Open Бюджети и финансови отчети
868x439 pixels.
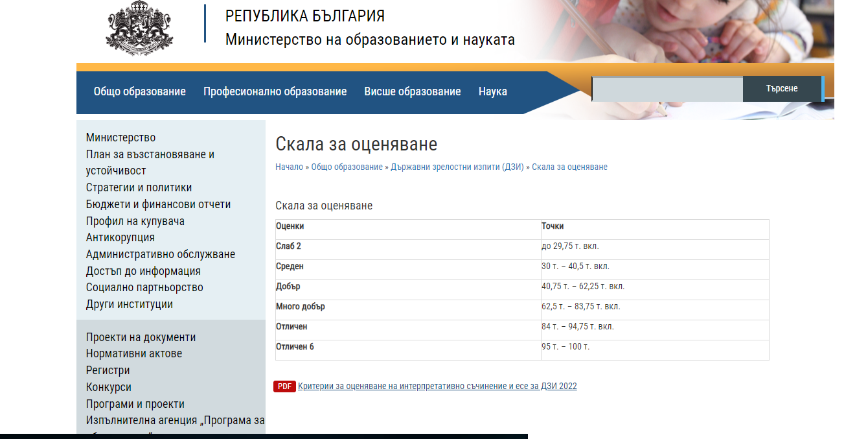(x=158, y=204)
